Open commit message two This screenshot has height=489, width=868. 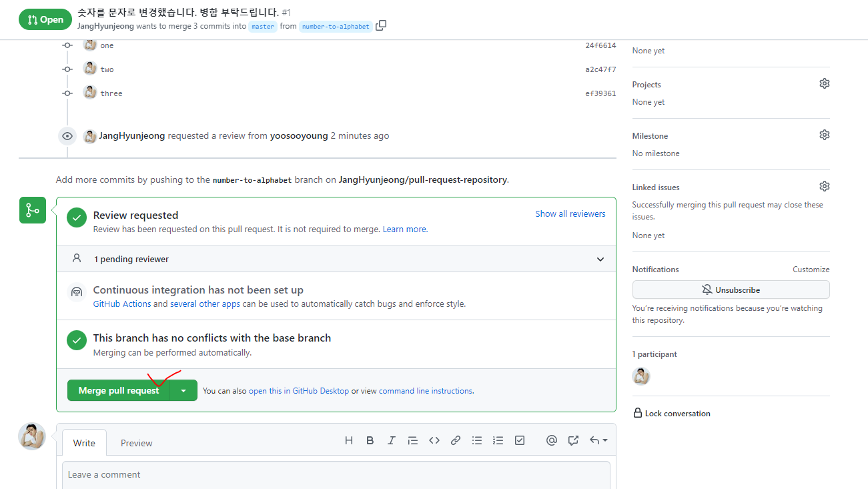coord(107,69)
